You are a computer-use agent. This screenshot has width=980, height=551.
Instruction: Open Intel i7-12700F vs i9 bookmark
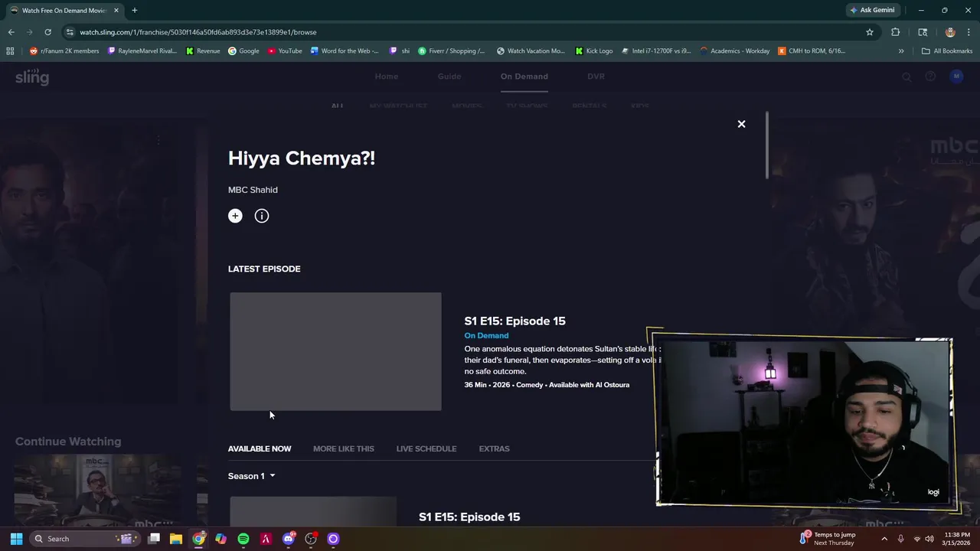click(656, 51)
